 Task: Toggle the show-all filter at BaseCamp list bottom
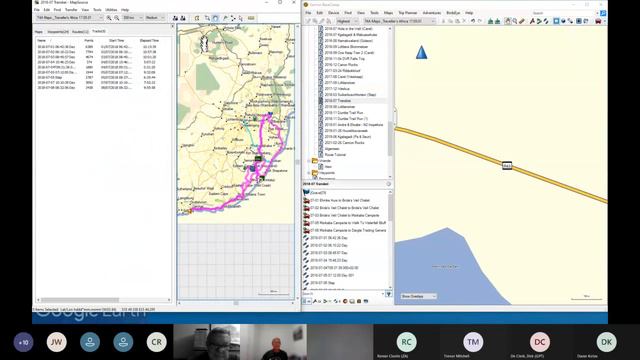point(307,301)
